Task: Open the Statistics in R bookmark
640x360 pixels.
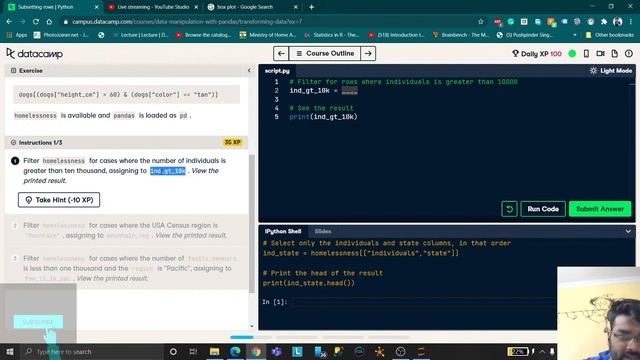Action: [331, 35]
